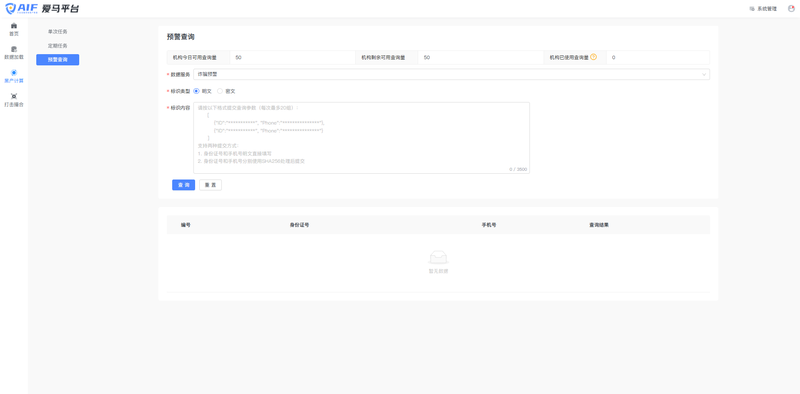
Task: Focus the 标识内容 text area
Action: [x=361, y=138]
